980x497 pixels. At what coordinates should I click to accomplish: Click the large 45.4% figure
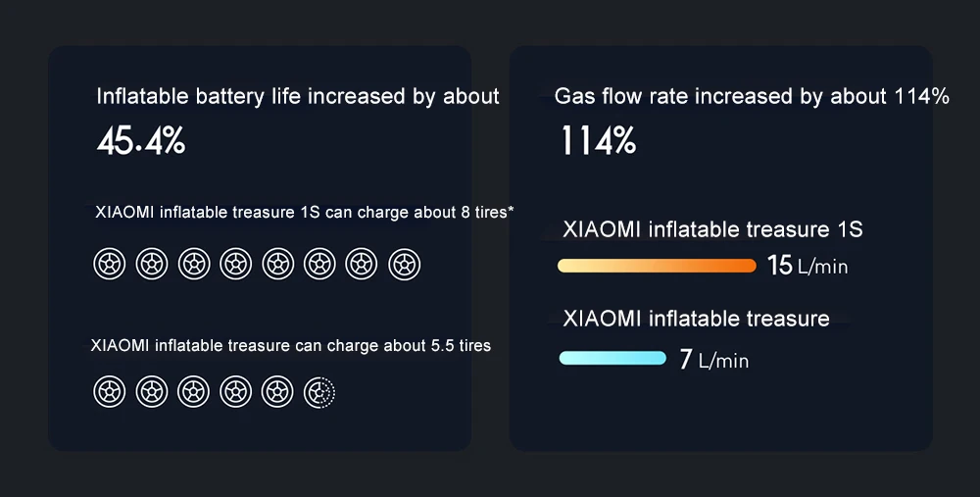(x=141, y=140)
